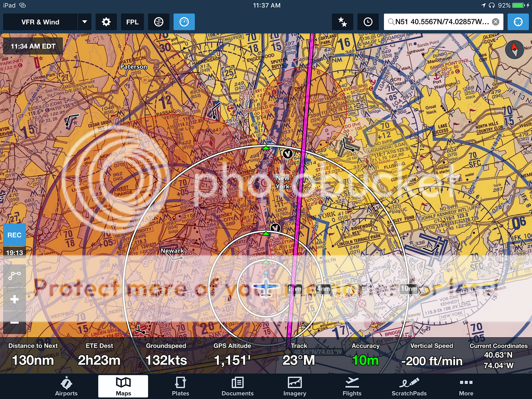Tap the Newark city label
Image resolution: width=532 pixels, height=399 pixels.
pyautogui.click(x=172, y=251)
